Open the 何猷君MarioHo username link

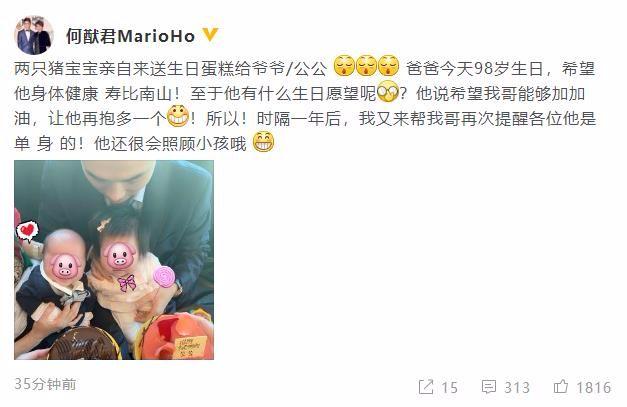coord(130,36)
